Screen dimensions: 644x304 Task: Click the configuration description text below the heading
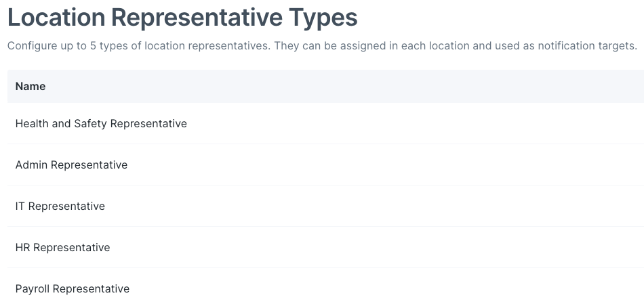click(x=323, y=45)
